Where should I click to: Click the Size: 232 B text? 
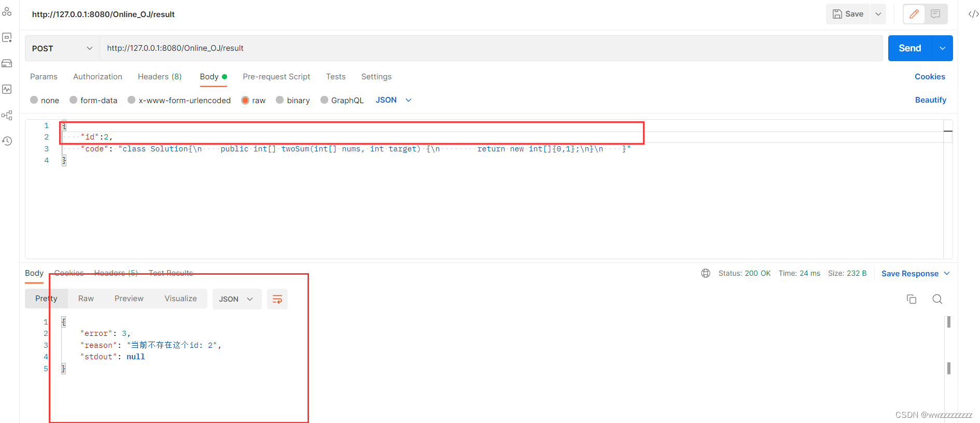[847, 273]
